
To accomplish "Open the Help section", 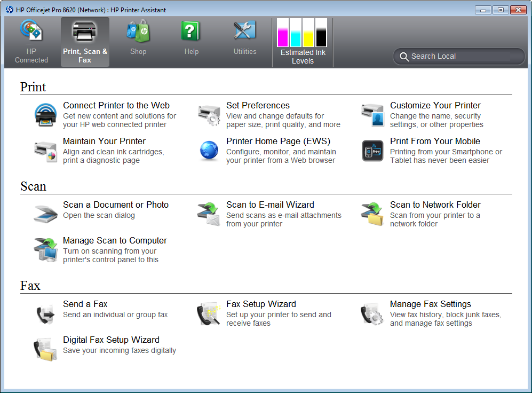I will [191, 38].
